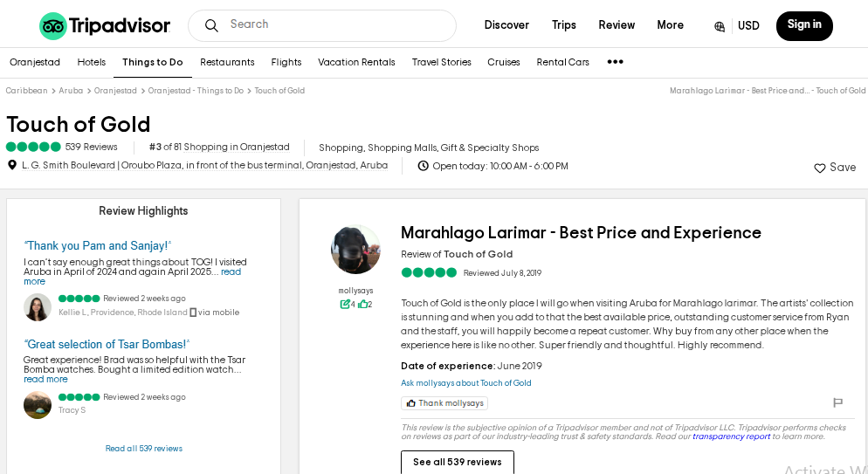Click the five-bubble rating of mollysays review
This screenshot has width=868, height=474.
pyautogui.click(x=429, y=272)
